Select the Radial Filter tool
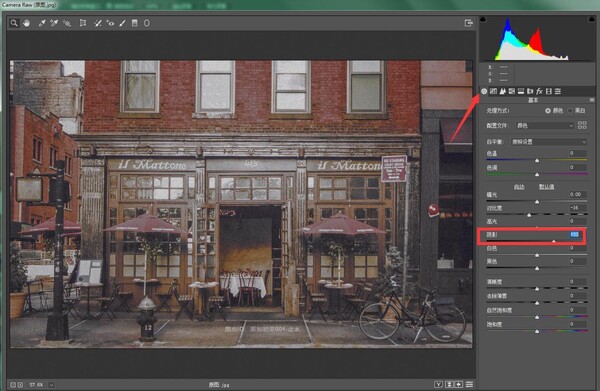The height and width of the screenshot is (391, 600). pos(147,23)
